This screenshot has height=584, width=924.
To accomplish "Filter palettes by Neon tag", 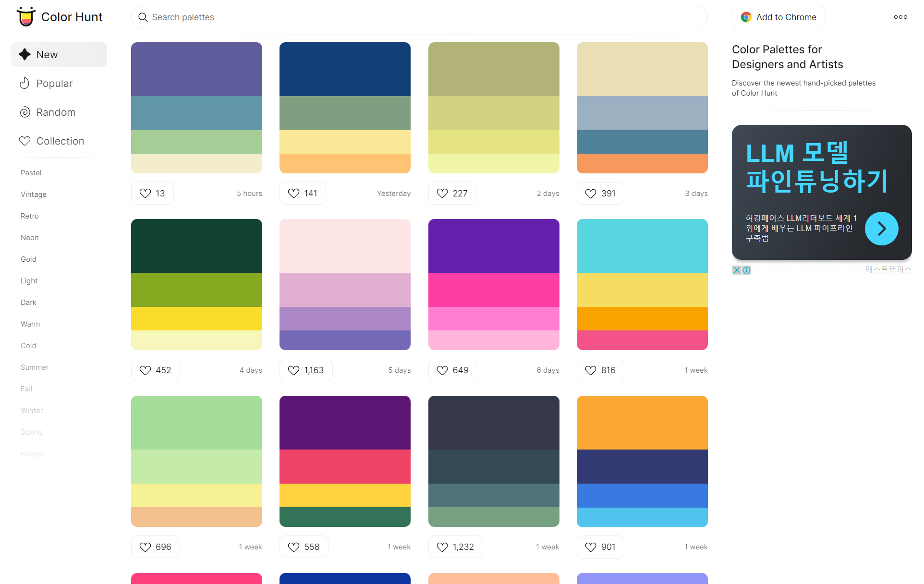I will click(29, 238).
